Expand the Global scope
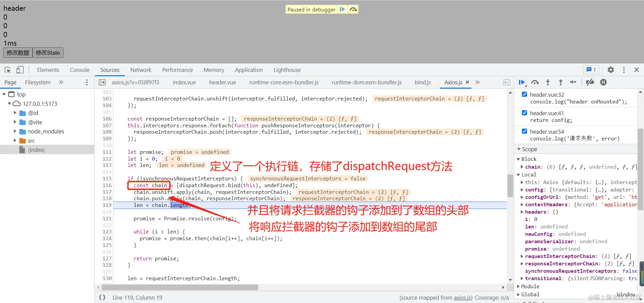 click(x=518, y=295)
